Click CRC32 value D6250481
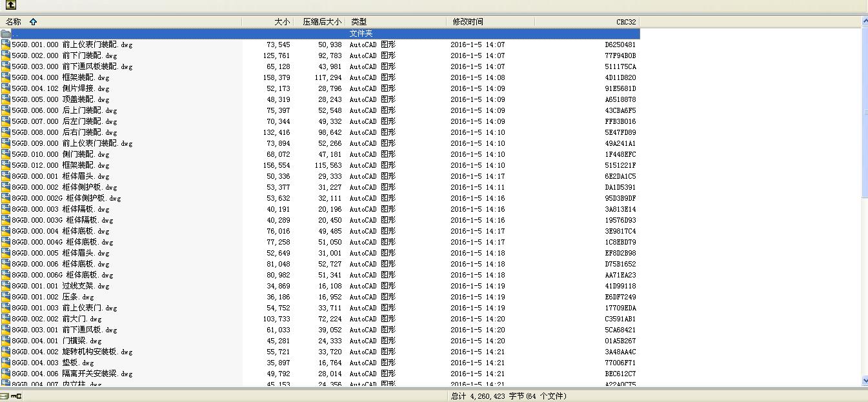 coord(620,45)
